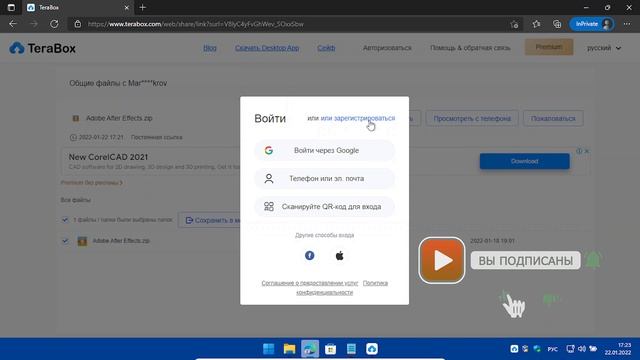Close the TeraBox tab
Viewport: 640px width, 360px height.
click(127, 7)
